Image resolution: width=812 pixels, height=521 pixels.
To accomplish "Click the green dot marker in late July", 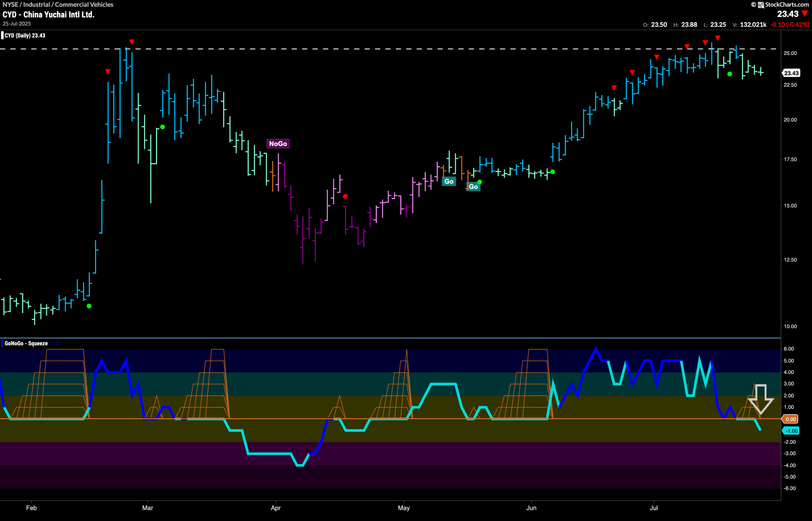I will point(730,74).
